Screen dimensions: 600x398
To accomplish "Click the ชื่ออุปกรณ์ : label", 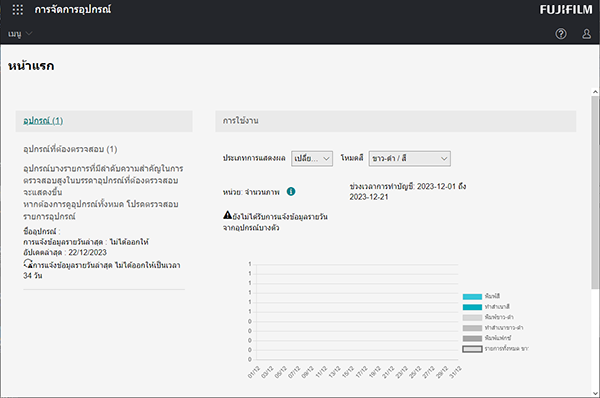I will pyautogui.click(x=42, y=232).
